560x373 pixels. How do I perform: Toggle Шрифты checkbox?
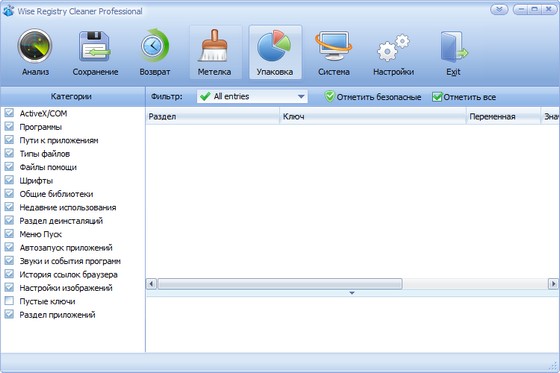click(9, 180)
